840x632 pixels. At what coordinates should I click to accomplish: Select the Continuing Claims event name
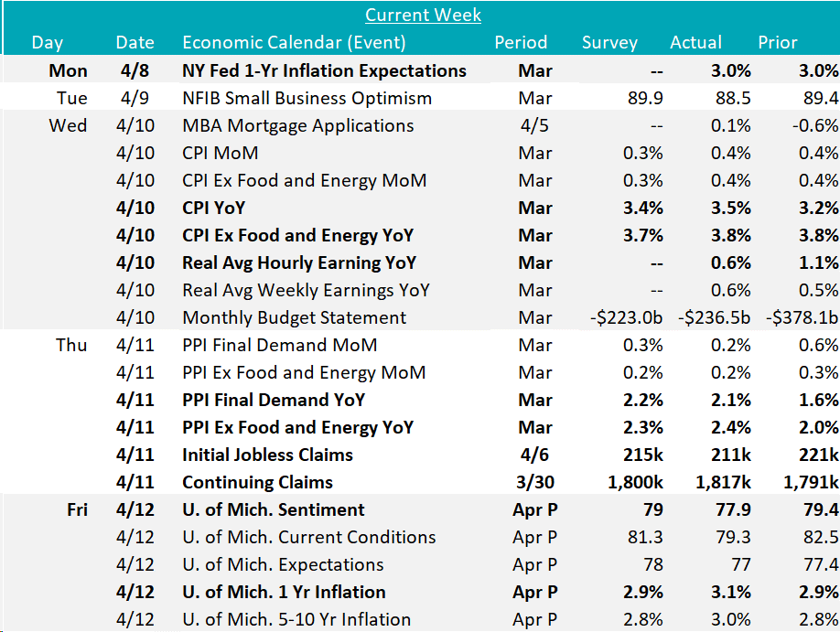tap(257, 482)
